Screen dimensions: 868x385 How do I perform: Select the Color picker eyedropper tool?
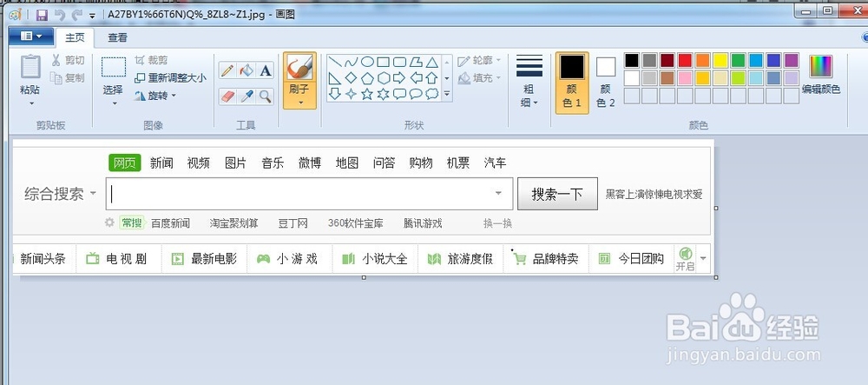247,96
